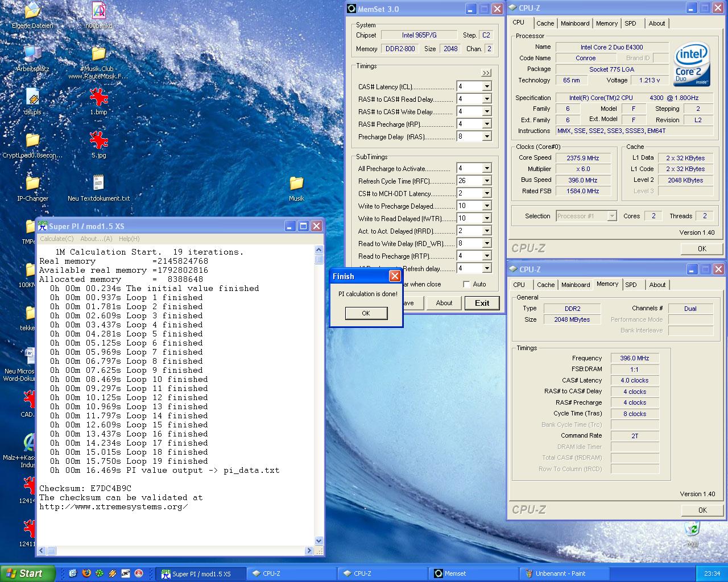Open Arbeitsplatz desktop icon
This screenshot has width=728, height=582.
point(32,53)
